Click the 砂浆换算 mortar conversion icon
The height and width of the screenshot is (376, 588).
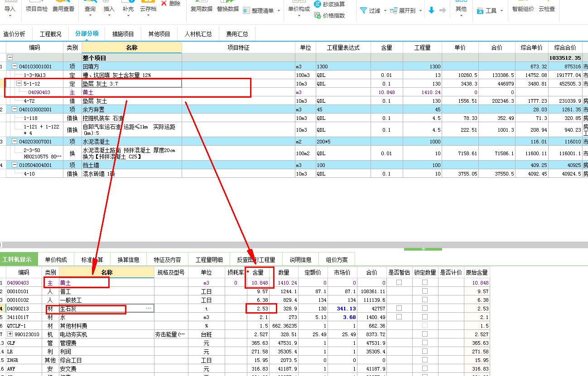point(318,5)
